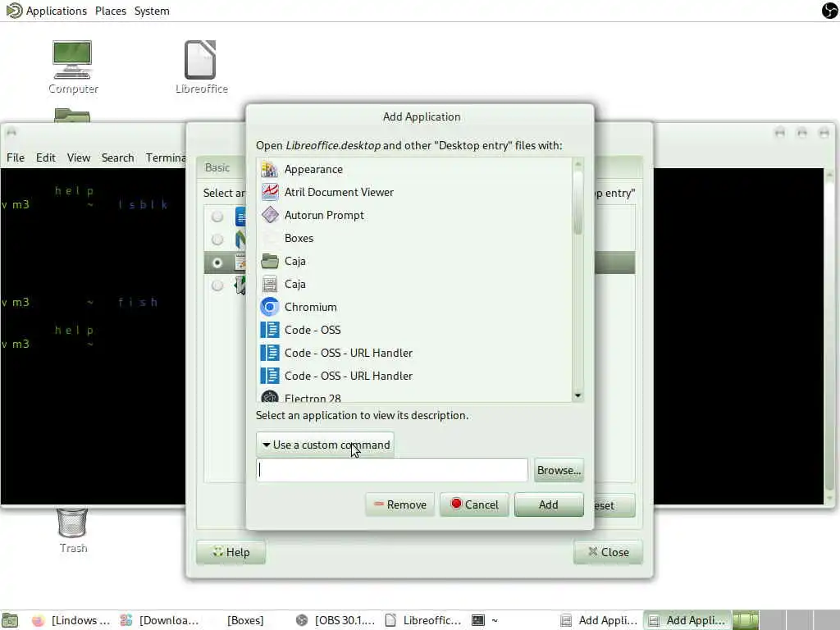
Task: Select the Electron 28 icon
Action: tap(269, 398)
